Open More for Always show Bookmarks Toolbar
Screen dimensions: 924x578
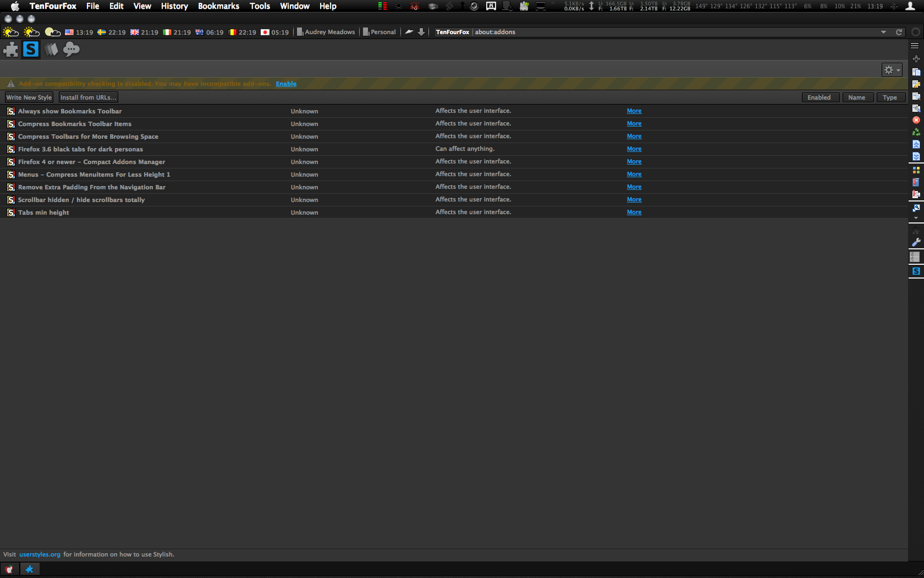pos(634,111)
